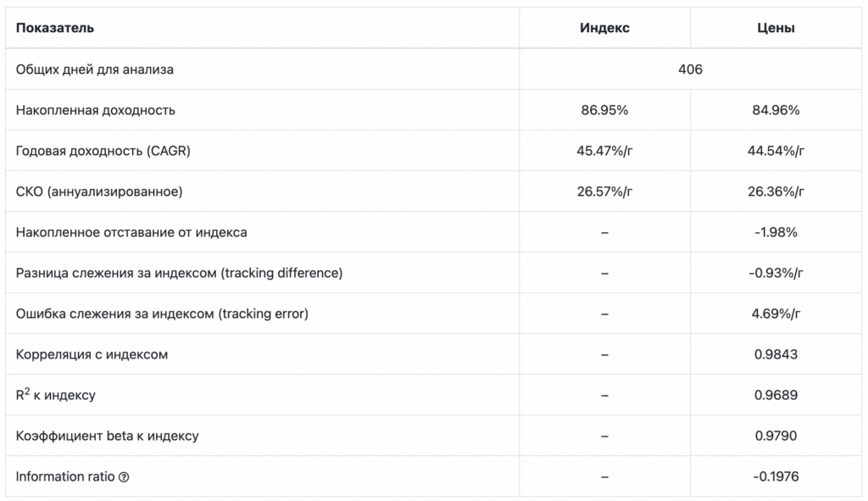This screenshot has height=501, width=868.
Task: Click the Индекс column header
Action: [604, 28]
